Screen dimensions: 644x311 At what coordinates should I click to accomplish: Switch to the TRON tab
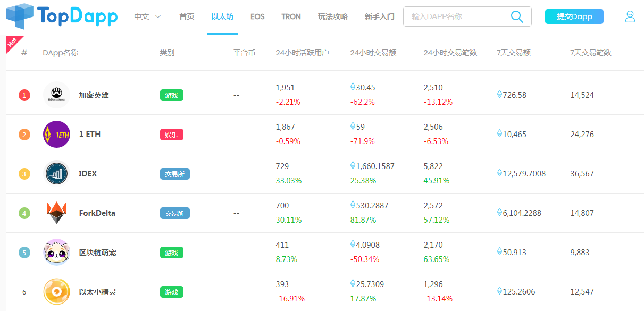tap(291, 16)
